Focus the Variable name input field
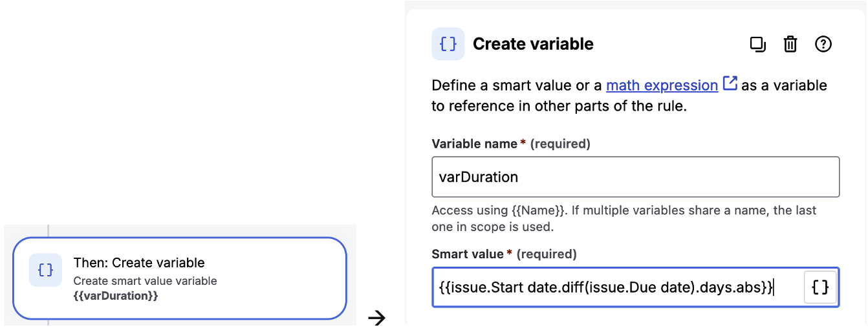Screen dimensions: 868x334 635,177
